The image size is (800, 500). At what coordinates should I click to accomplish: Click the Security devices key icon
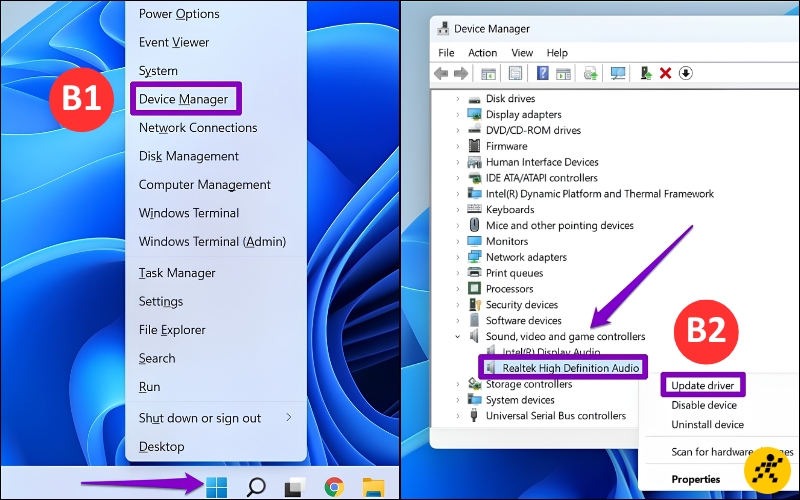[x=475, y=305]
